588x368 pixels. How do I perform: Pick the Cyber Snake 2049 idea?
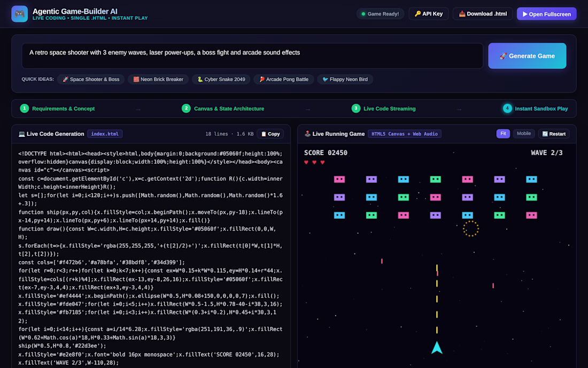(221, 80)
